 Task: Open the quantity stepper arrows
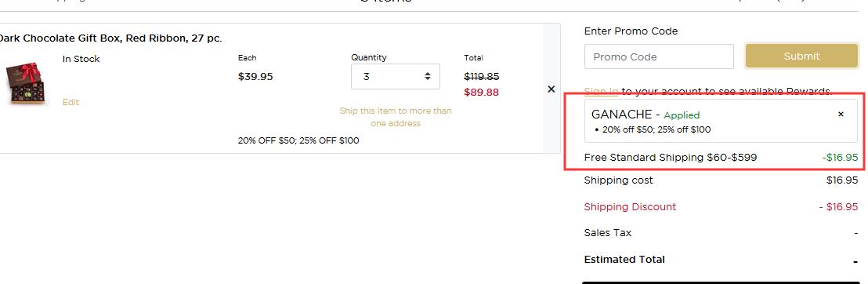[x=428, y=77]
